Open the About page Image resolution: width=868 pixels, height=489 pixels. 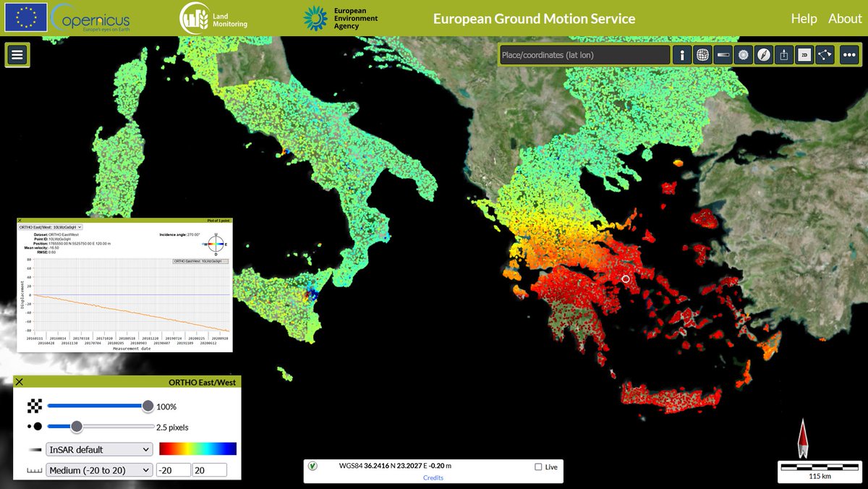tap(845, 19)
